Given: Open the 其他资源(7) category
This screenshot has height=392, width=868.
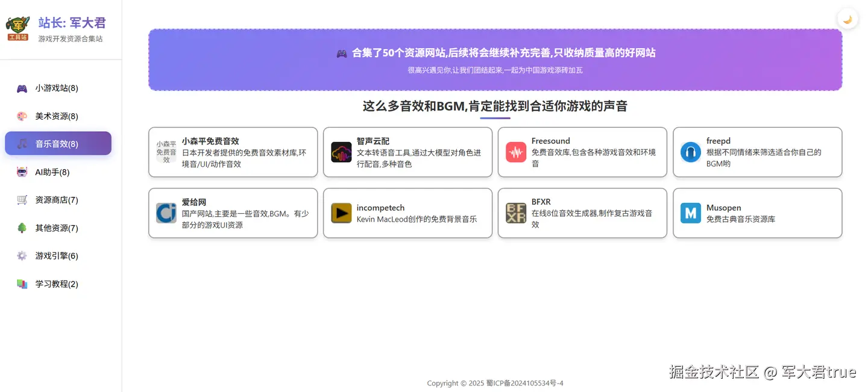Looking at the screenshot, I should pyautogui.click(x=58, y=228).
